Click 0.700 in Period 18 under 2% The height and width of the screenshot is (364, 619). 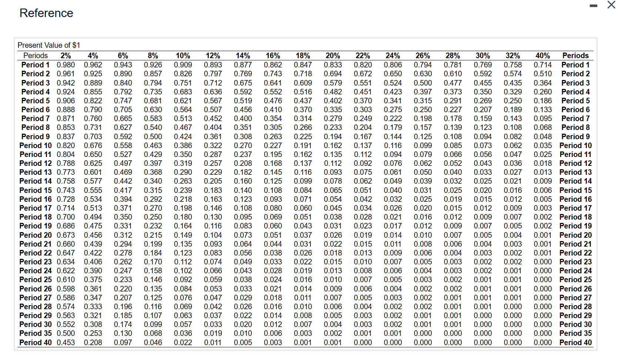pos(66,217)
